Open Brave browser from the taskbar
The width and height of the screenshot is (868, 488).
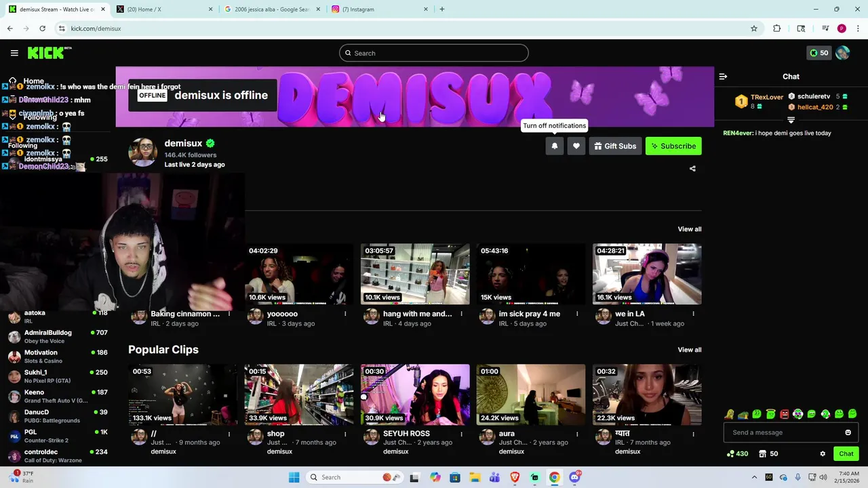pyautogui.click(x=515, y=477)
